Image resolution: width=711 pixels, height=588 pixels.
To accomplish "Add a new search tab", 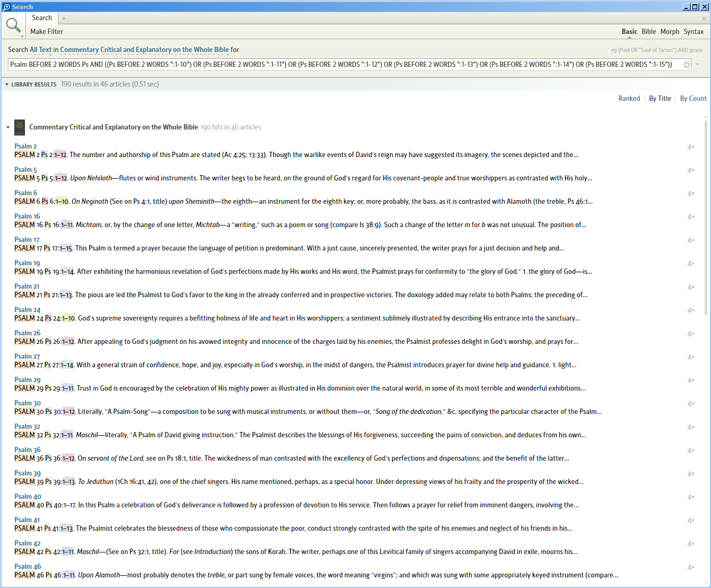I will tap(64, 18).
